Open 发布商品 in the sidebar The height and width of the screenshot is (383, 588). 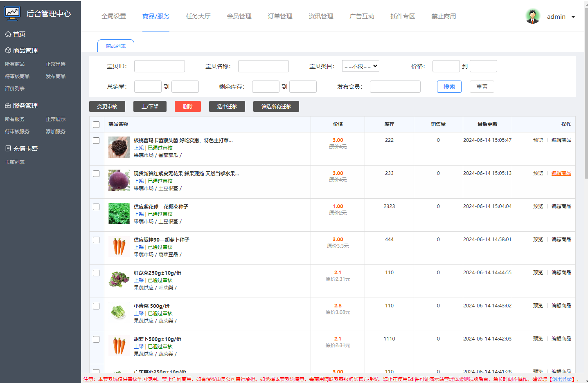click(56, 76)
